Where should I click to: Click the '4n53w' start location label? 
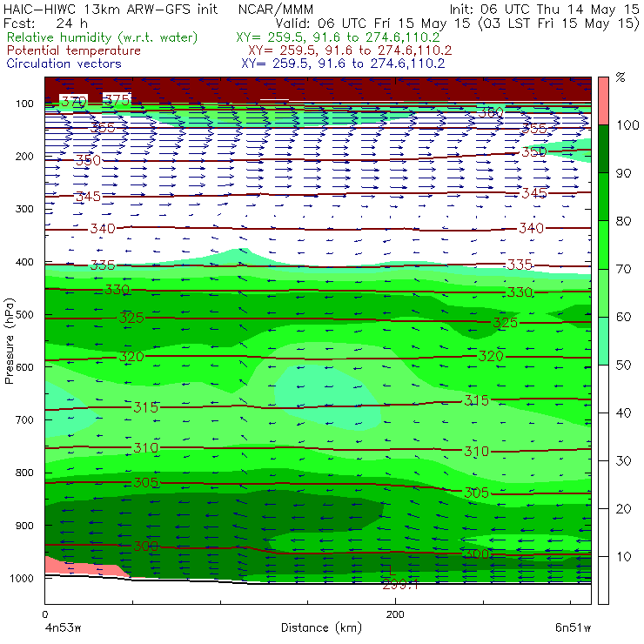(64, 628)
